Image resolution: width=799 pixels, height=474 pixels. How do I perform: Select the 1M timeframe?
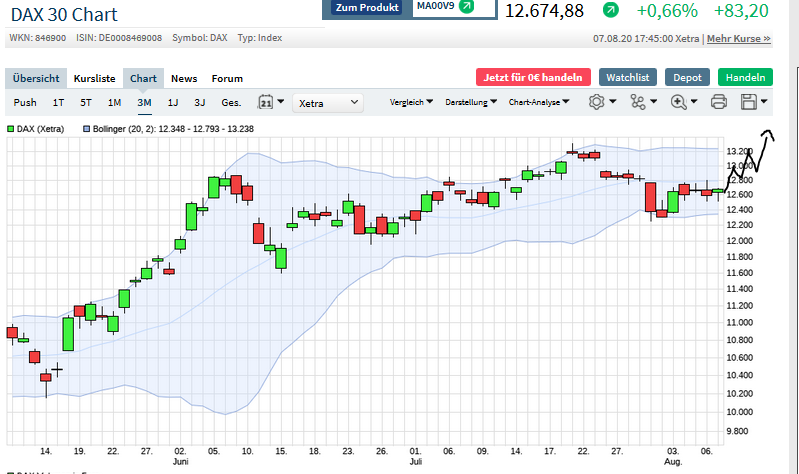point(114,102)
